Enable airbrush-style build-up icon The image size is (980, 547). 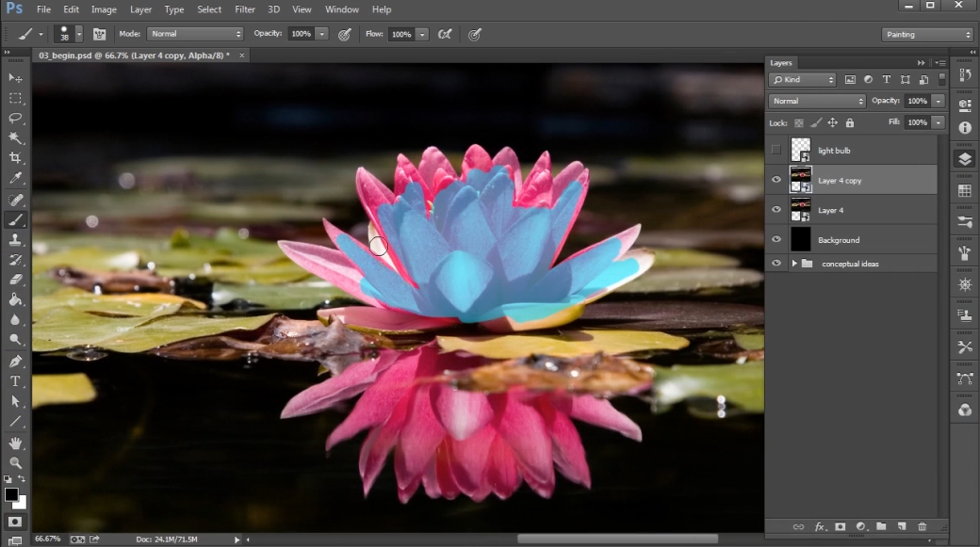pos(445,34)
